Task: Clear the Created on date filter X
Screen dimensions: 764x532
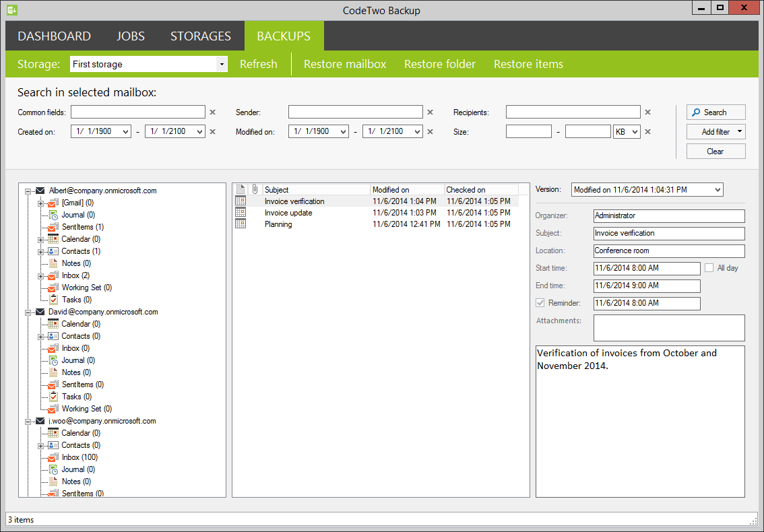Action: [212, 131]
